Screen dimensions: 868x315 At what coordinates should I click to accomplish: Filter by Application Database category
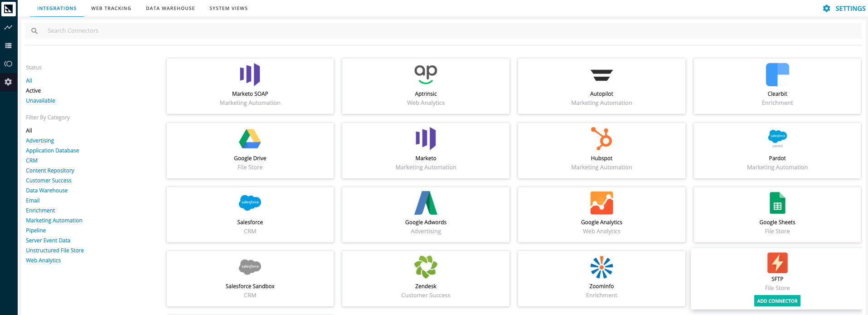[x=52, y=151]
